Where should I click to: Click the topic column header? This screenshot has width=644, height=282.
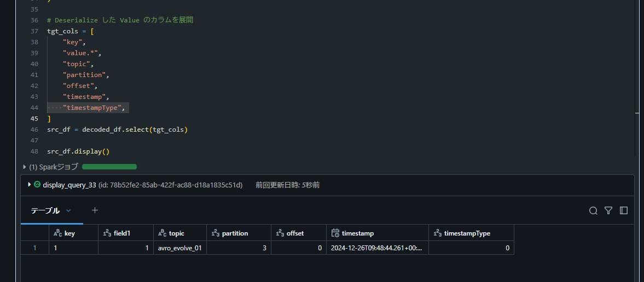click(x=180, y=233)
